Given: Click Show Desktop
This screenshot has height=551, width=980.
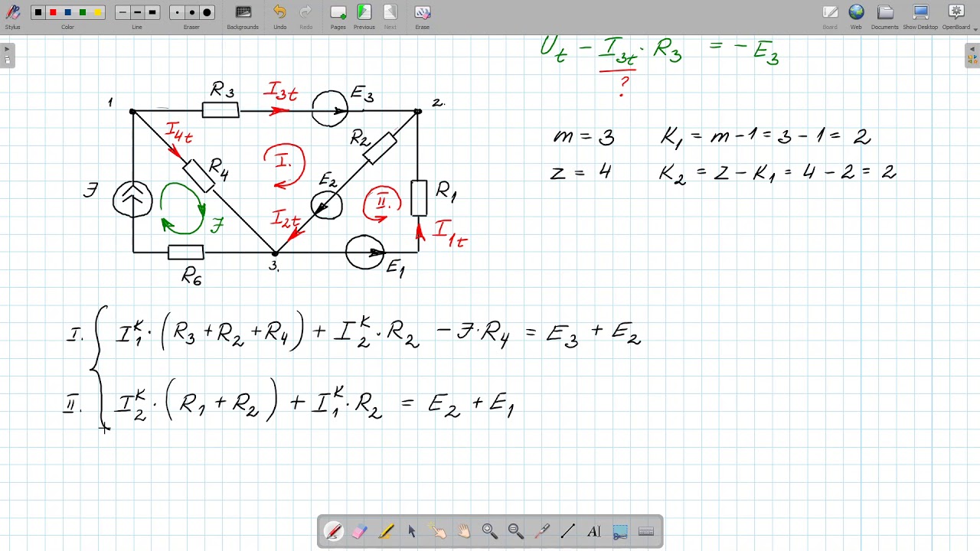Looking at the screenshot, I should 920,12.
